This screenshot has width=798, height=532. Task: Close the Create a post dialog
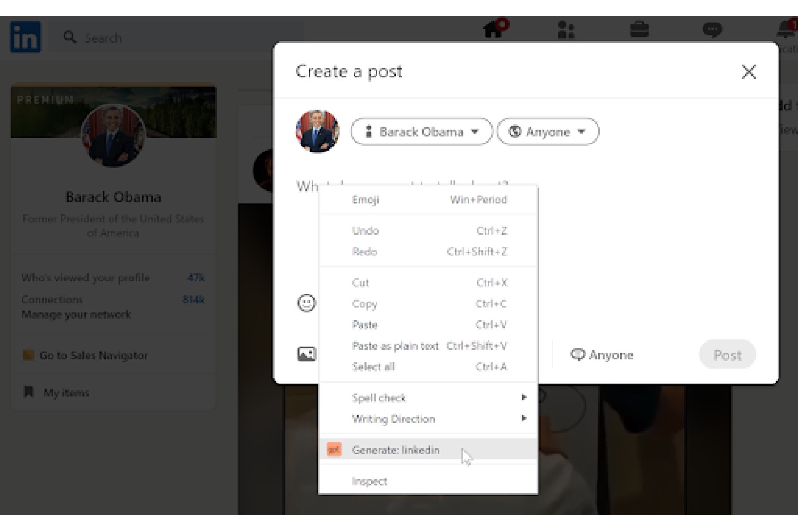[x=749, y=71]
